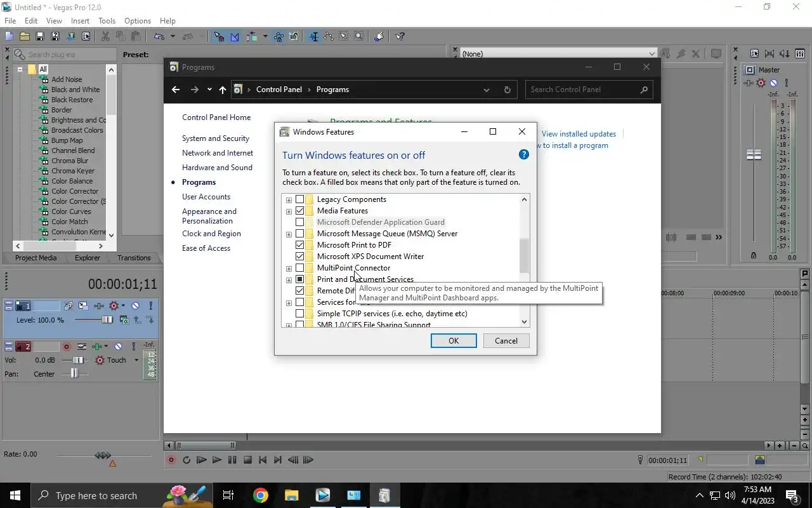Expand the Legacy Components tree node

tap(289, 200)
